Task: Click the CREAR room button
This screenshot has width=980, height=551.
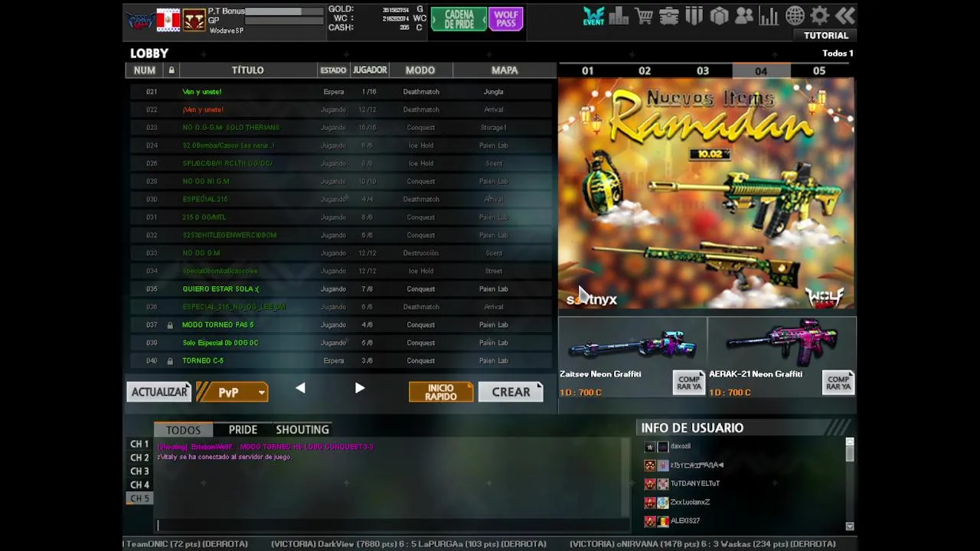Action: point(511,392)
